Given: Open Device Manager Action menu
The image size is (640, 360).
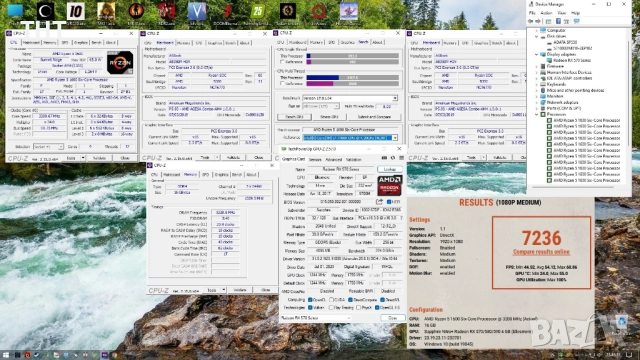Looking at the screenshot, I should pos(546,13).
